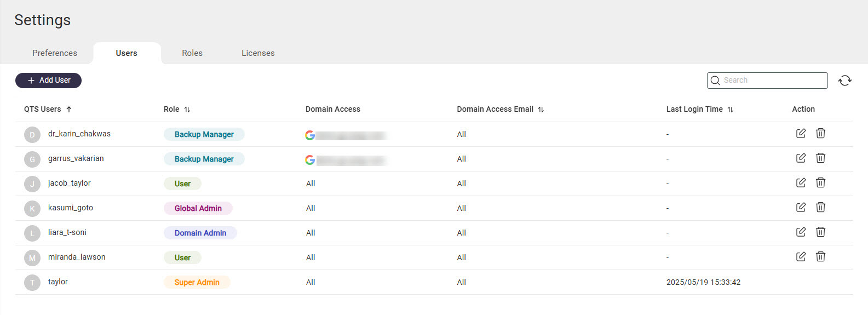Delete user miranda_lawson
The image size is (868, 315).
click(x=820, y=257)
